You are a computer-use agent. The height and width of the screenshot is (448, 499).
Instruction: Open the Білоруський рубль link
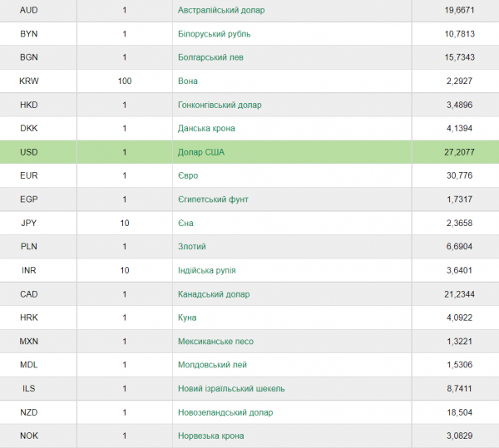point(215,34)
